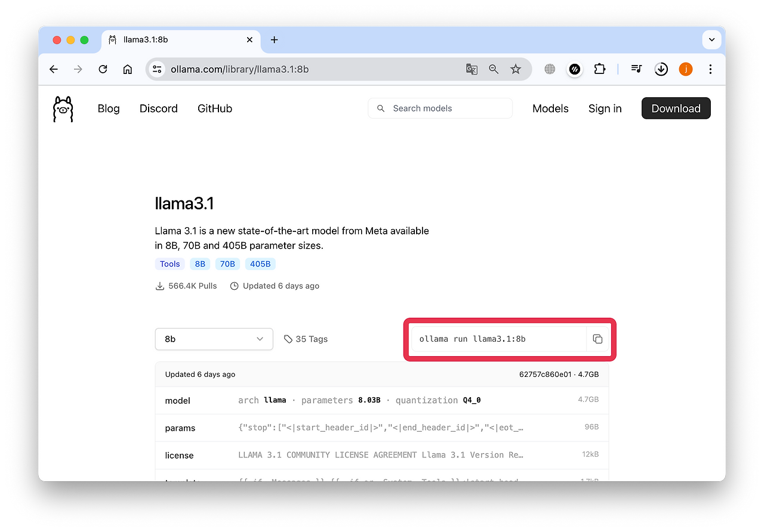Viewport: 764px width, 532px height.
Task: Click the download icon beside 566.4K Pulls
Action: pos(159,286)
